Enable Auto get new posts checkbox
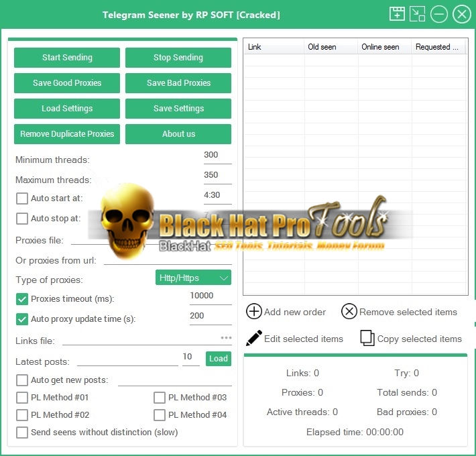This screenshot has height=456, width=476. point(22,380)
